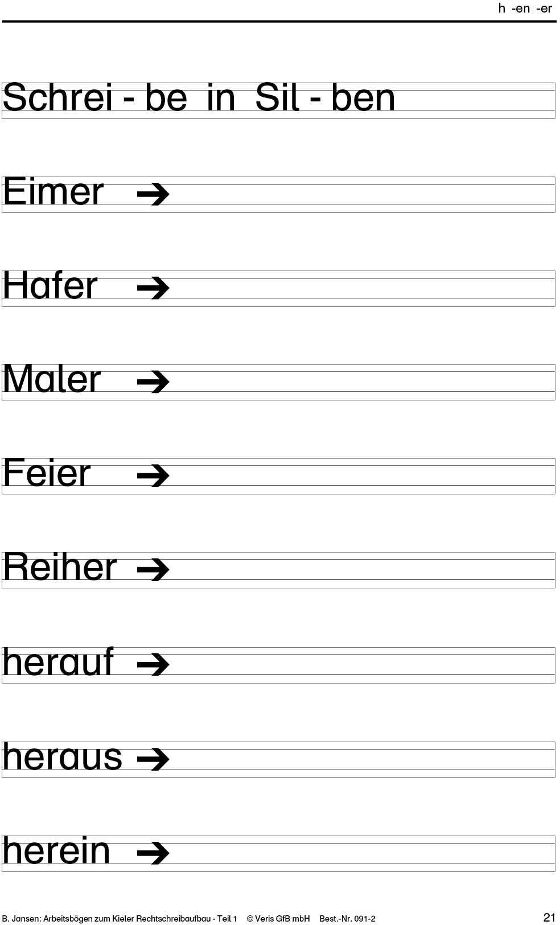The image size is (560, 925).
Task: Click the arrow after herein
Action: coord(153,853)
